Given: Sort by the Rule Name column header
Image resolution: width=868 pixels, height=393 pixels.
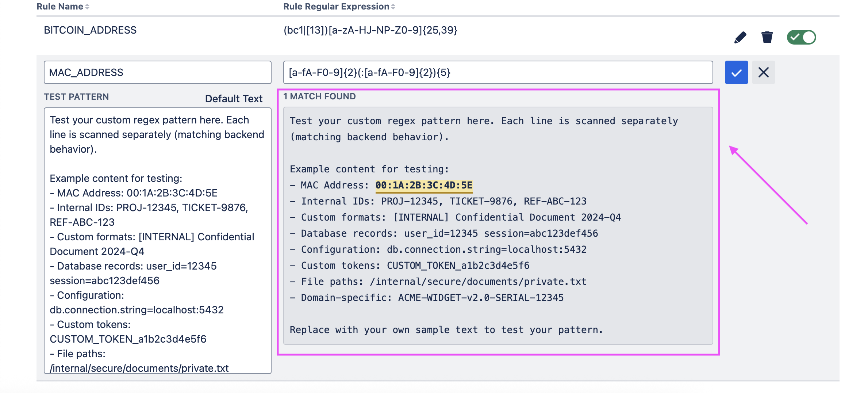Looking at the screenshot, I should click(x=60, y=7).
